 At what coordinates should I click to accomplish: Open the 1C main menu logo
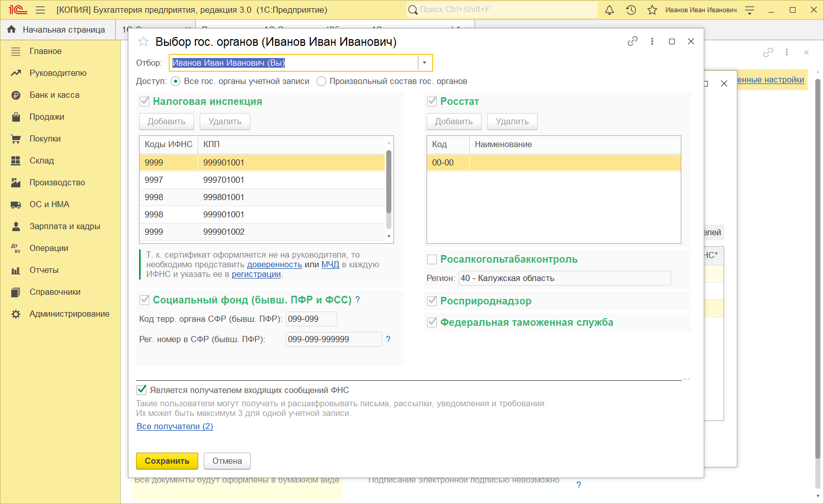coord(17,10)
